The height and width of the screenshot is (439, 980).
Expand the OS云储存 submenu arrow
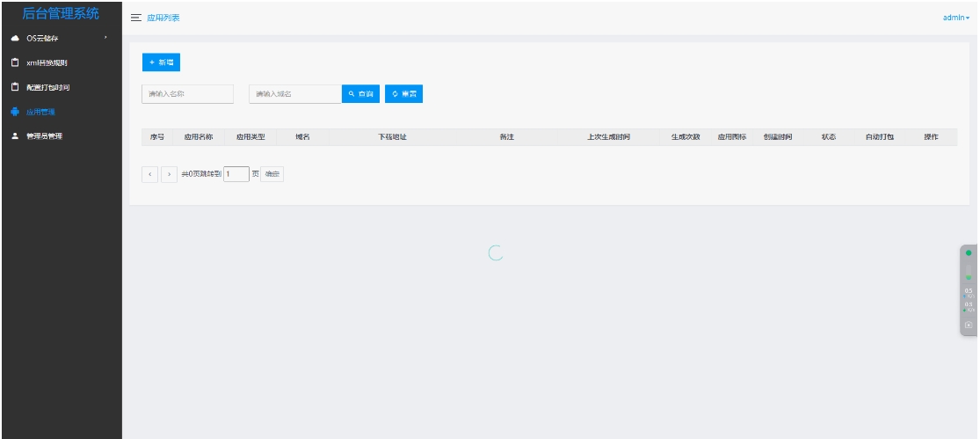[105, 38]
